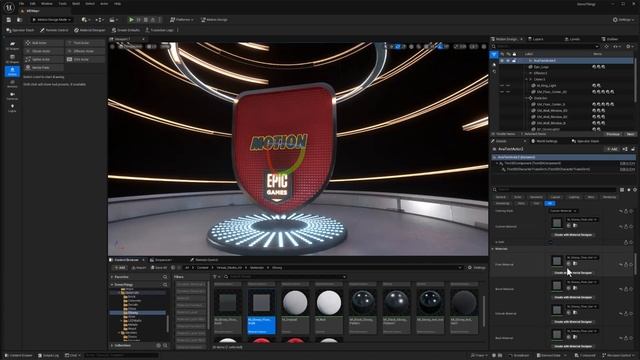Switch to the Layers tab
This screenshot has height=360, width=640.
536,39
